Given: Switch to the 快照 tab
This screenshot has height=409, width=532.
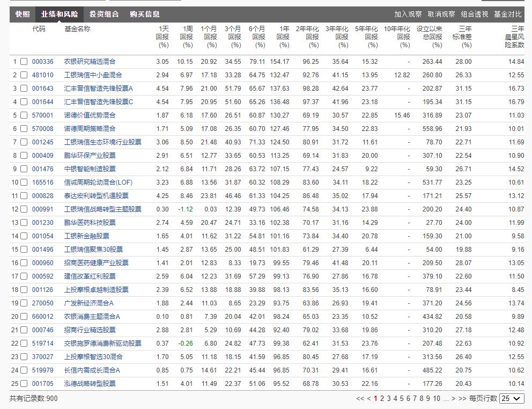Looking at the screenshot, I should coord(24,14).
